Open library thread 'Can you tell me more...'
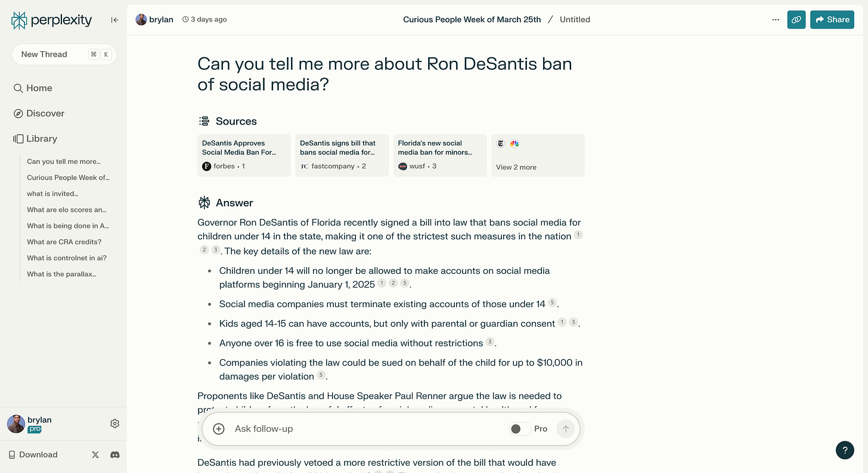 pyautogui.click(x=64, y=161)
